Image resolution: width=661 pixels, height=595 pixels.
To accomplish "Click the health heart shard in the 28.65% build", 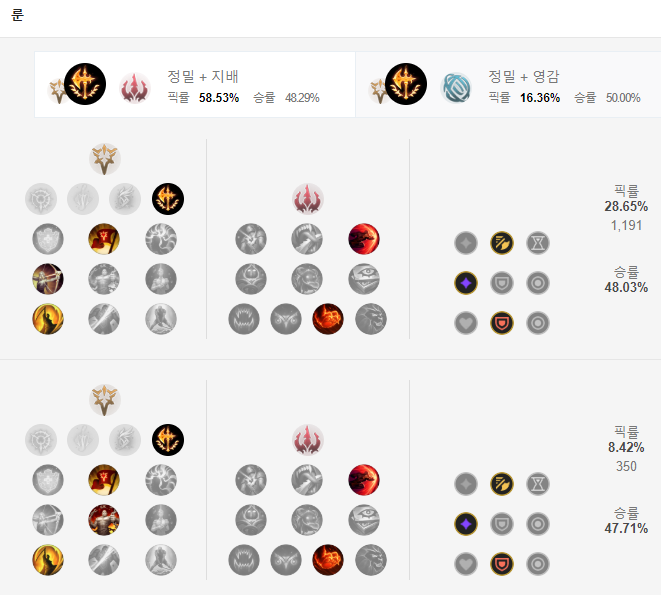I will [x=466, y=323].
